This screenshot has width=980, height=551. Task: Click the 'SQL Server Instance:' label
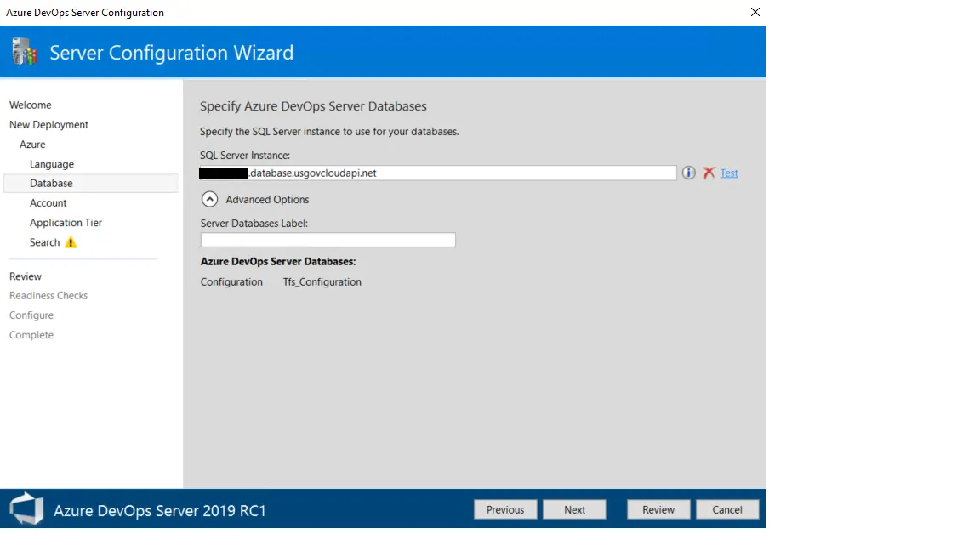pos(245,155)
